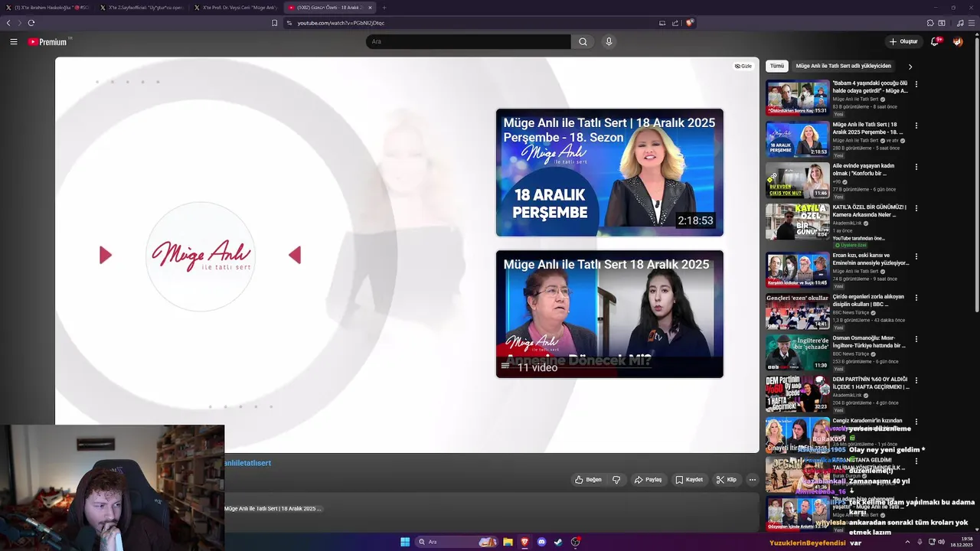Open options for DEM PARTİ'NİN %60 OY video
The width and height of the screenshot is (980, 551).
(x=916, y=380)
